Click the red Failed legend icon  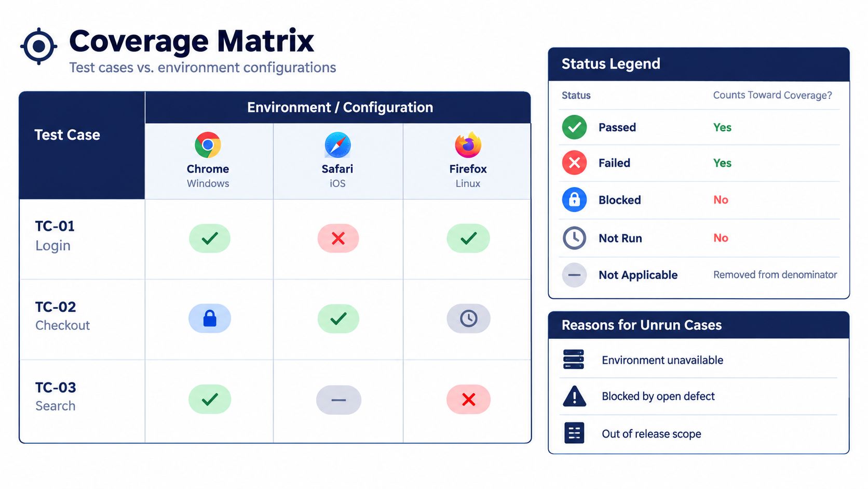pyautogui.click(x=574, y=163)
